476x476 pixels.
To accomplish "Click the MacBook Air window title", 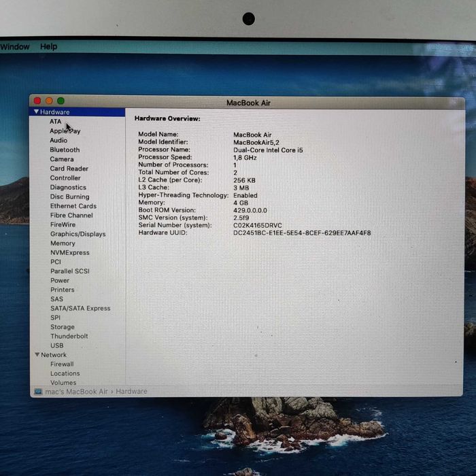I will (248, 103).
